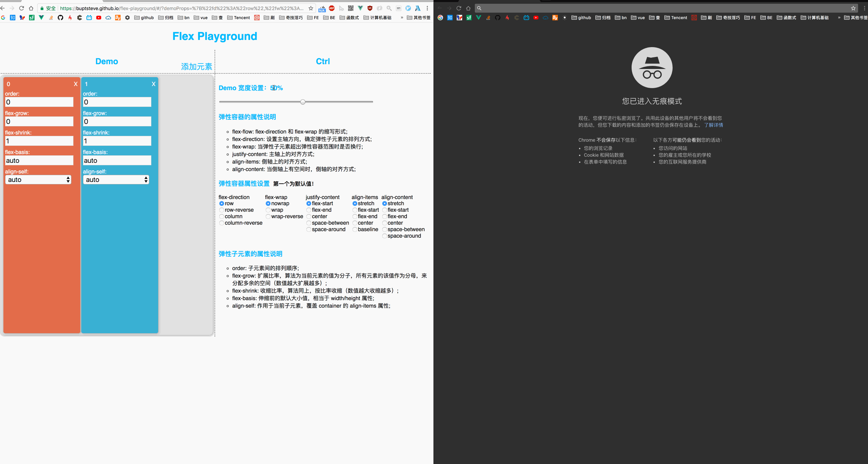Click the QR code extension icon

coord(351,8)
